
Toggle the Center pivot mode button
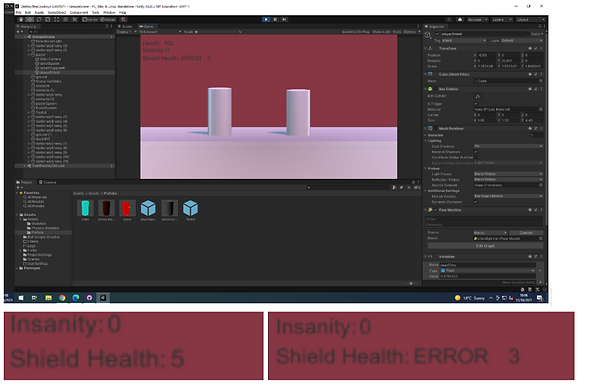pos(90,20)
